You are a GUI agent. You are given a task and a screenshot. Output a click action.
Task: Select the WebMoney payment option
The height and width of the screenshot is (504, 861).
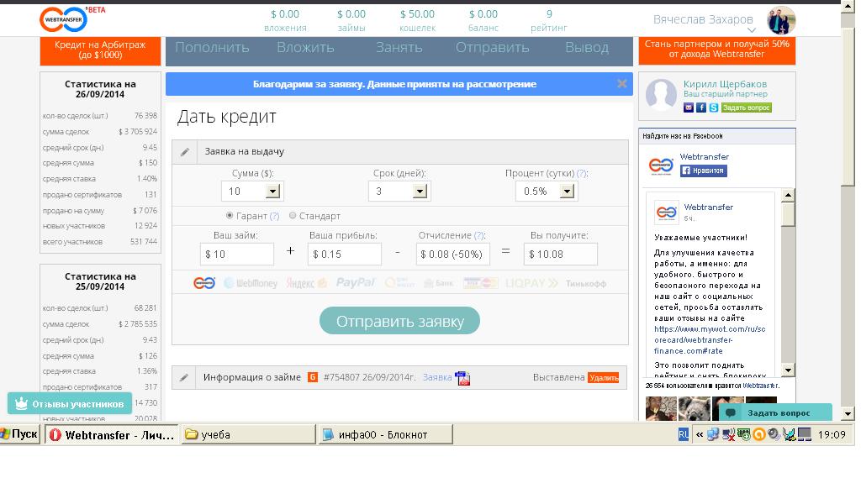click(251, 283)
